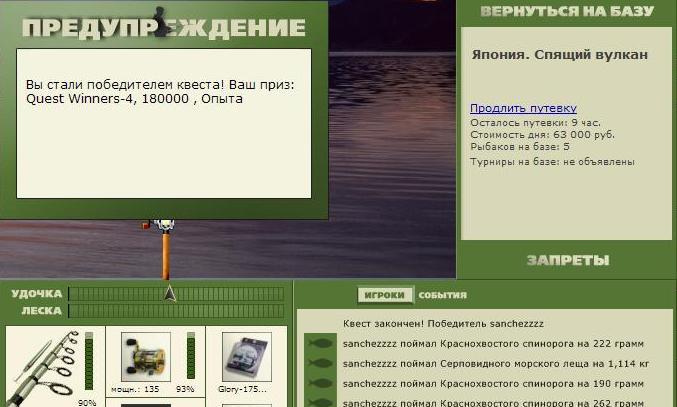Click the Удочка label
This screenshot has height=407, width=677.
pos(37,294)
